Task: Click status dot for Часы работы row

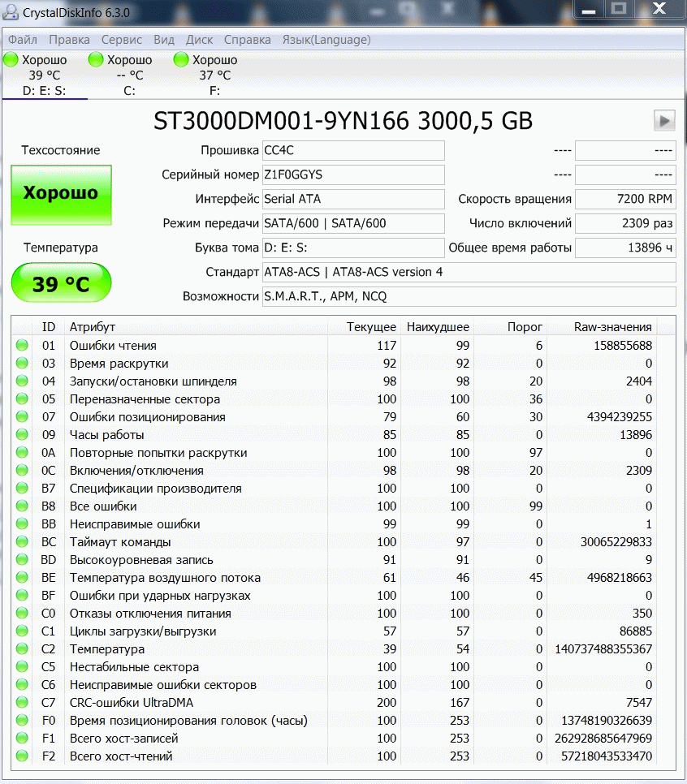Action: (22, 434)
